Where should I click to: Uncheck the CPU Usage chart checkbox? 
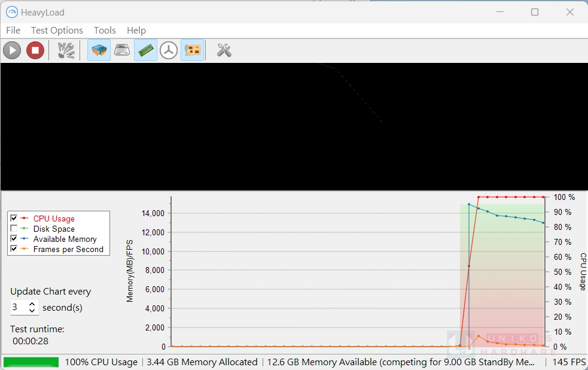[14, 218]
